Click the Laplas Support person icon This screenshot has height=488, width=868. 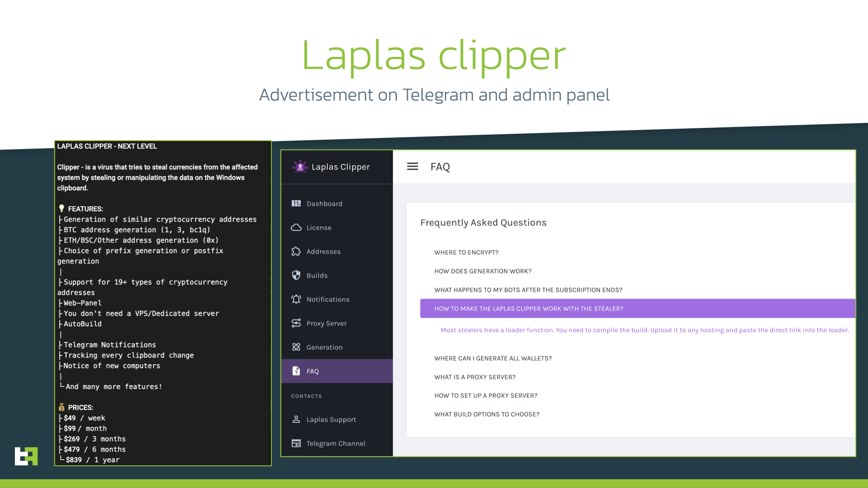pyautogui.click(x=296, y=420)
